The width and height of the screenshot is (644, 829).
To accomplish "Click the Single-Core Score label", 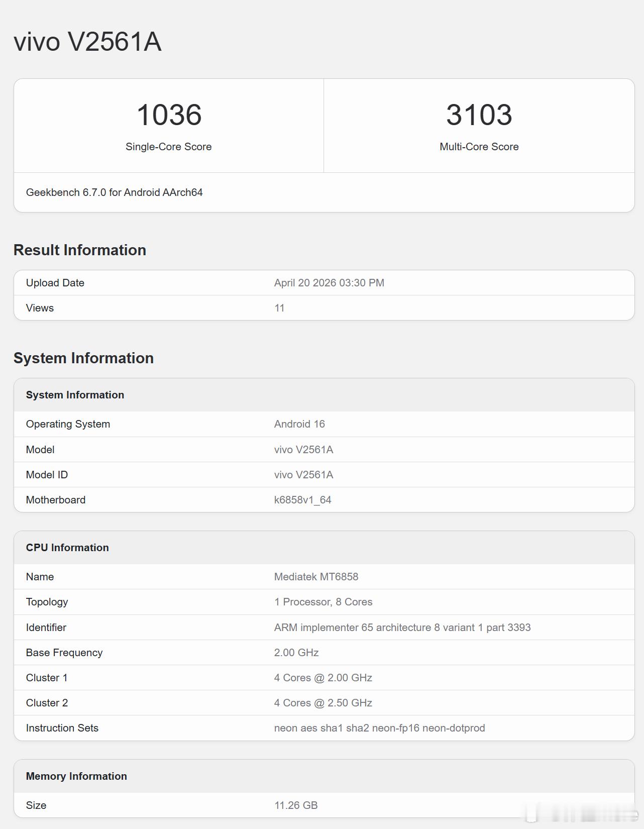I will click(x=168, y=147).
